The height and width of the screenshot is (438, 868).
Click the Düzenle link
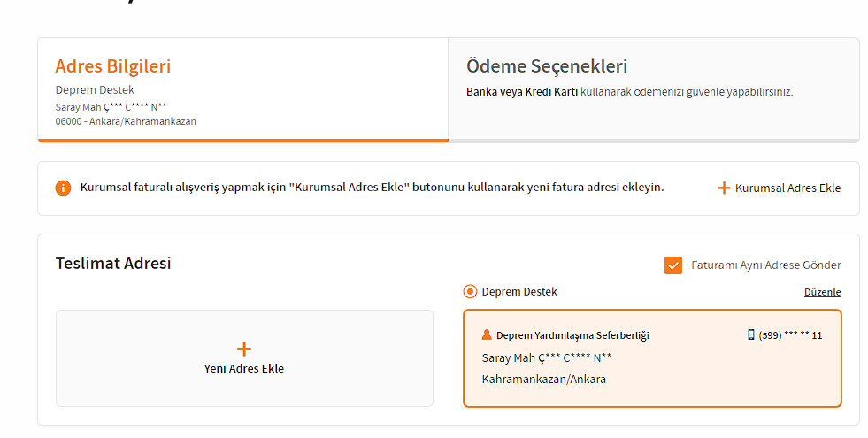click(x=823, y=292)
